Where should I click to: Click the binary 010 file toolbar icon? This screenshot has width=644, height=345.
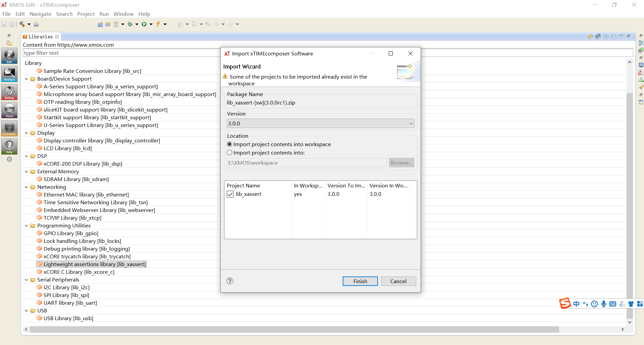click(36, 24)
